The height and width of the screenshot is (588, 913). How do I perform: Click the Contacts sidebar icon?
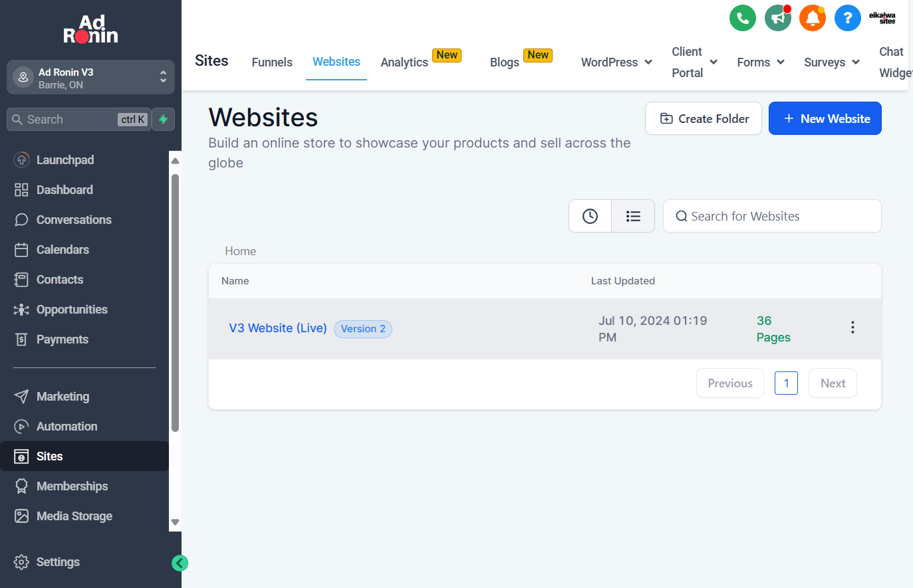click(22, 280)
